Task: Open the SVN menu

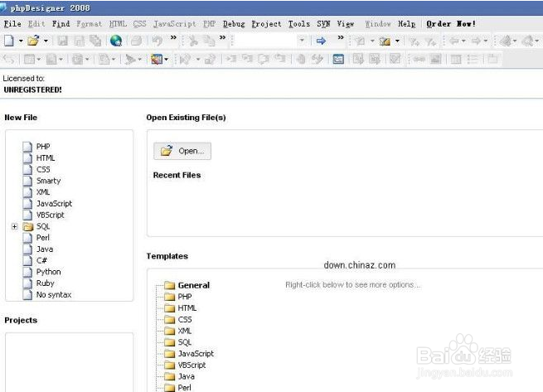Action: (323, 24)
